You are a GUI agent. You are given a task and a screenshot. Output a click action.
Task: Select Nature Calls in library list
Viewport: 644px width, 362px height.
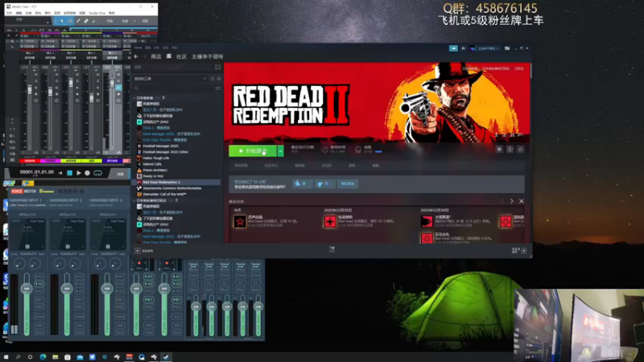[x=152, y=164]
